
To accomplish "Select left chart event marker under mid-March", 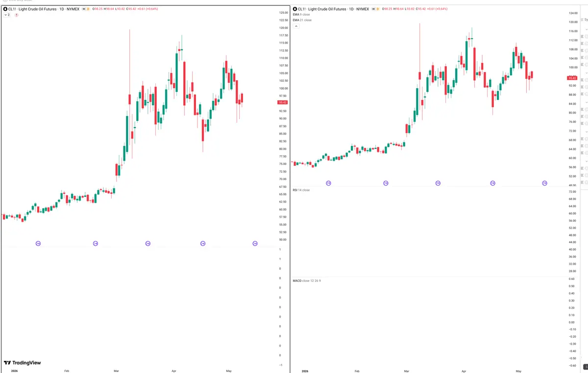I will click(x=148, y=243).
